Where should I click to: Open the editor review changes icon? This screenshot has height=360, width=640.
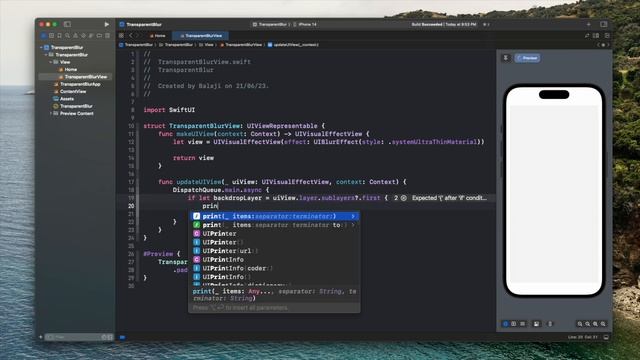(x=587, y=36)
